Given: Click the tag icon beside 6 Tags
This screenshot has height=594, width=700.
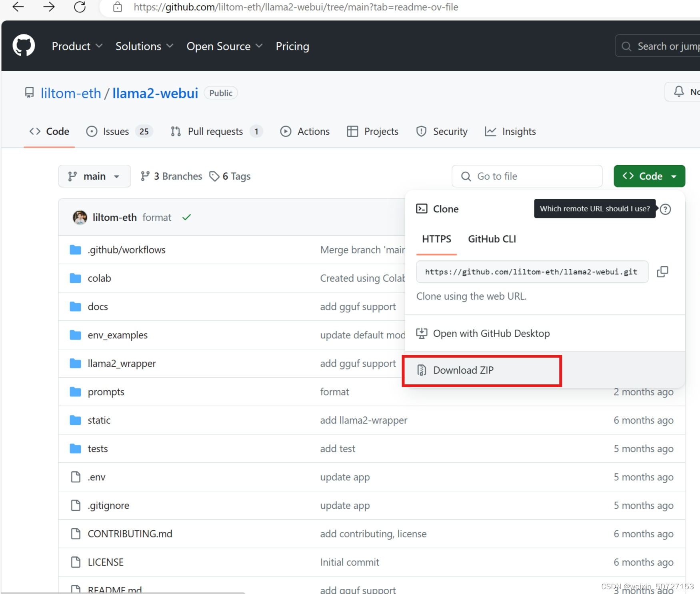Looking at the screenshot, I should pos(214,176).
